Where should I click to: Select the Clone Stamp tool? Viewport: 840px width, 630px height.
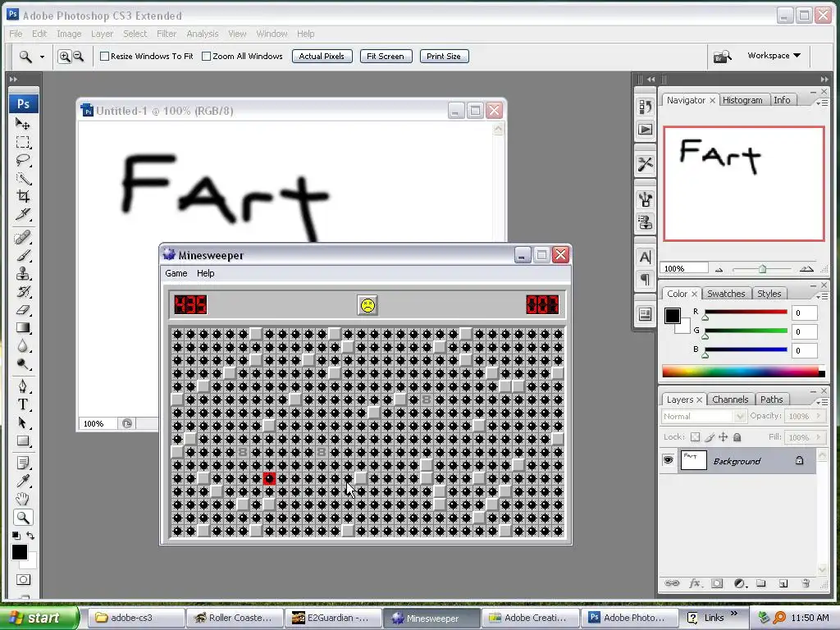pyautogui.click(x=22, y=274)
